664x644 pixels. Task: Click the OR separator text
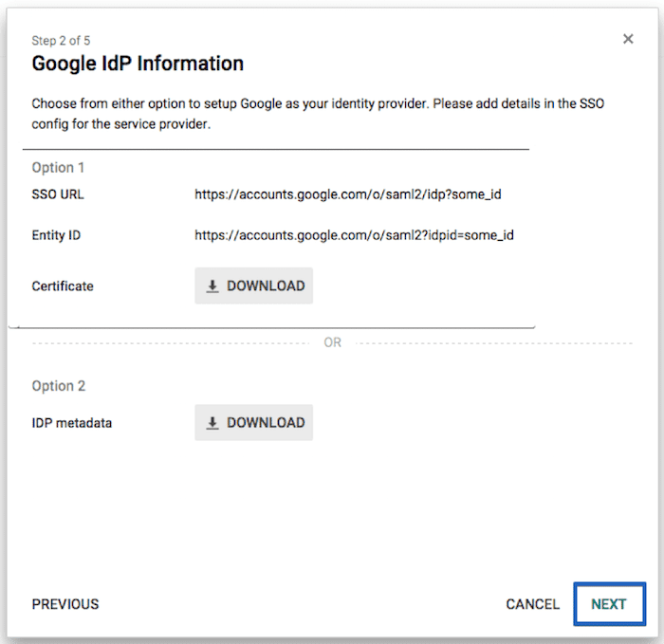(x=332, y=342)
